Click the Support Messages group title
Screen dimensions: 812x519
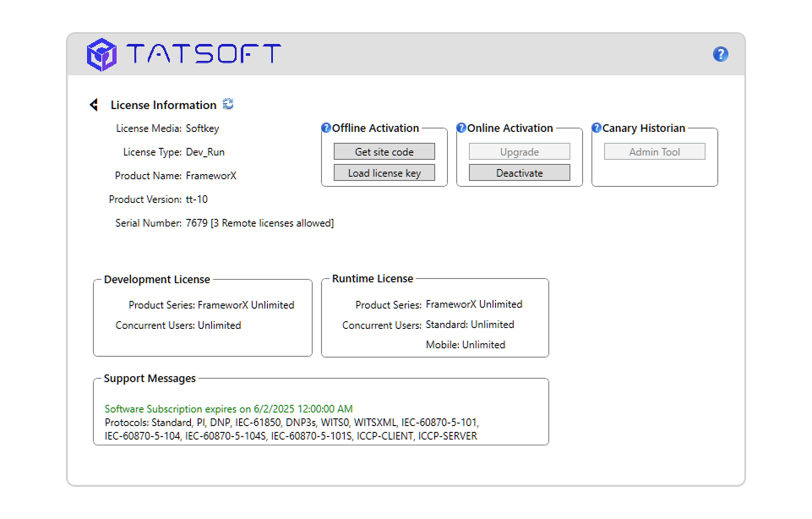pyautogui.click(x=150, y=379)
